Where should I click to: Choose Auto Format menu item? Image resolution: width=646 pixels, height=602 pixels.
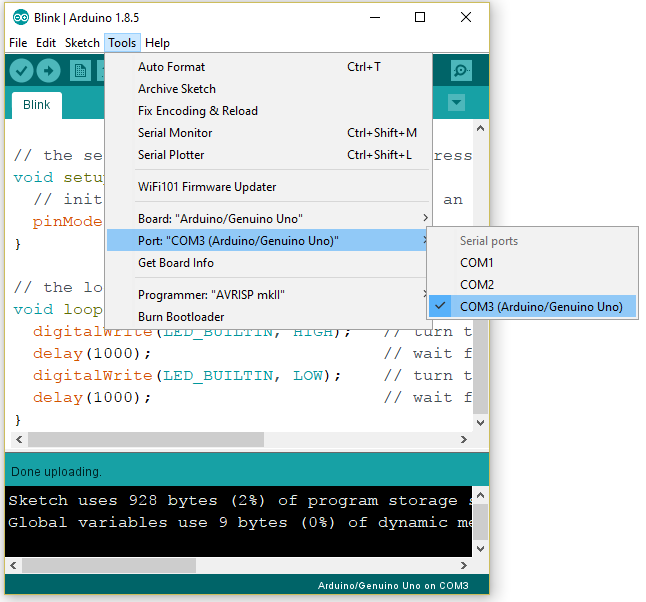269,67
